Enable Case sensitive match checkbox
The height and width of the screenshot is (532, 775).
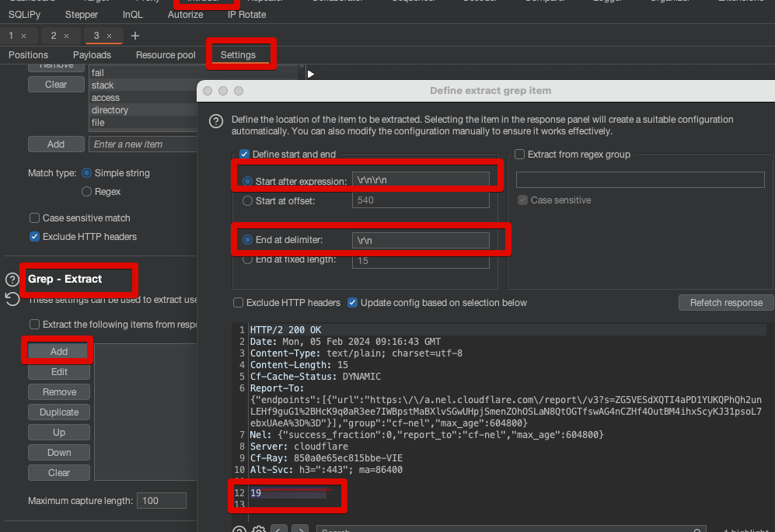[35, 217]
